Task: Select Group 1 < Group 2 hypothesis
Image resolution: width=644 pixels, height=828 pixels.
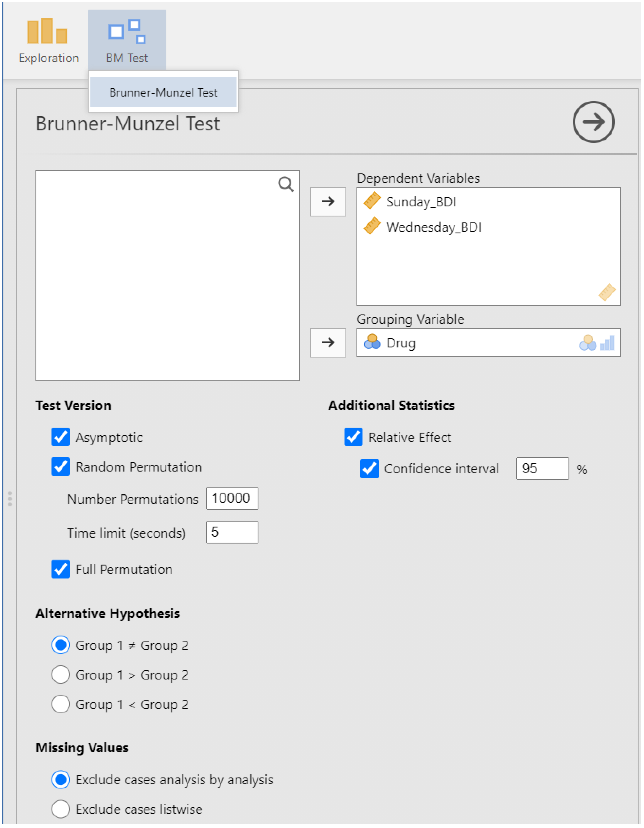Action: click(61, 704)
